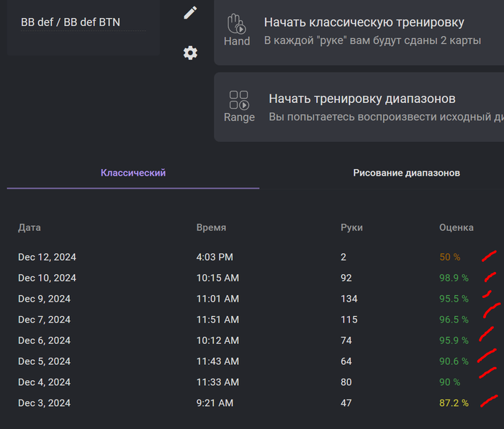Image resolution: width=504 pixels, height=429 pixels.
Task: Open the Рисование диапазонов tab
Action: (406, 173)
